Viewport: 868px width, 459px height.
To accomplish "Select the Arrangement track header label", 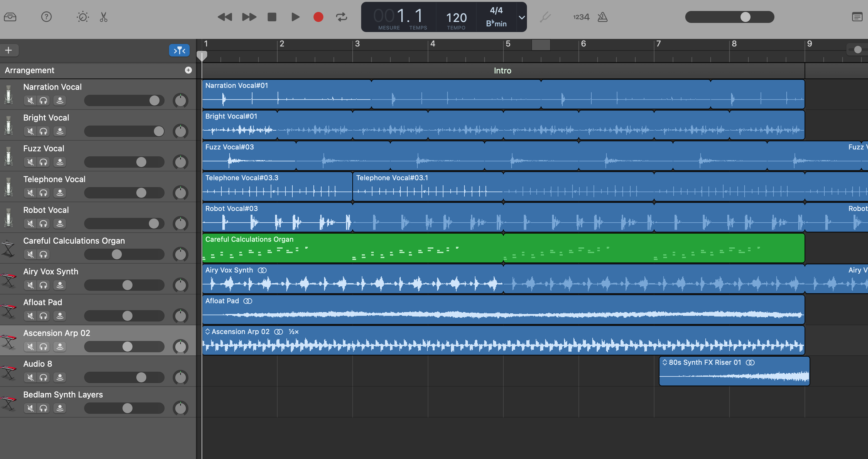I will [30, 70].
